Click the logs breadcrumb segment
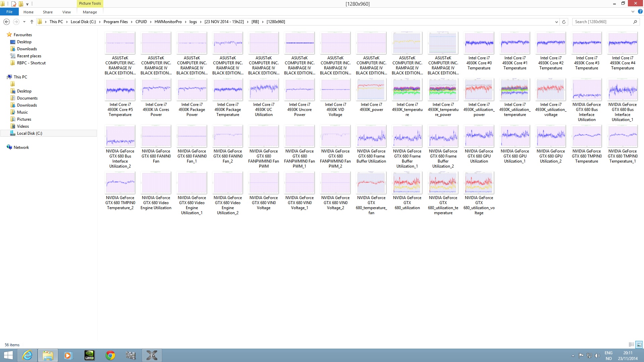 tap(193, 22)
